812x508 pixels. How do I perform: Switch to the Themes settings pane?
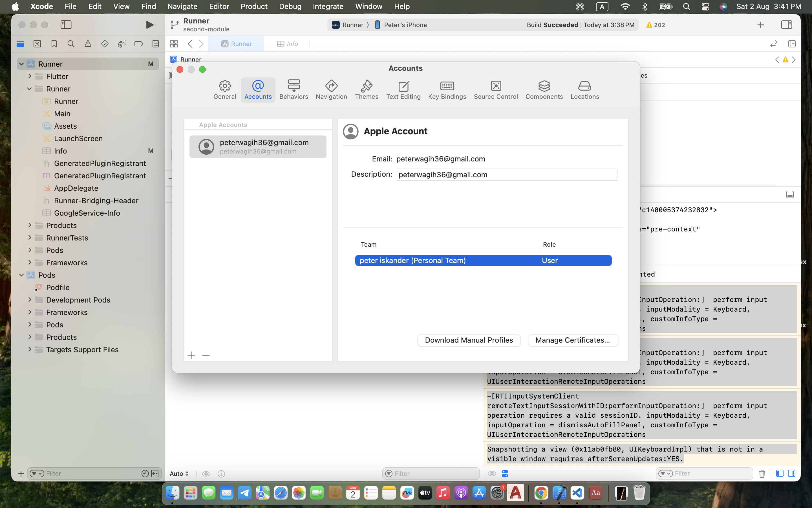367,90
